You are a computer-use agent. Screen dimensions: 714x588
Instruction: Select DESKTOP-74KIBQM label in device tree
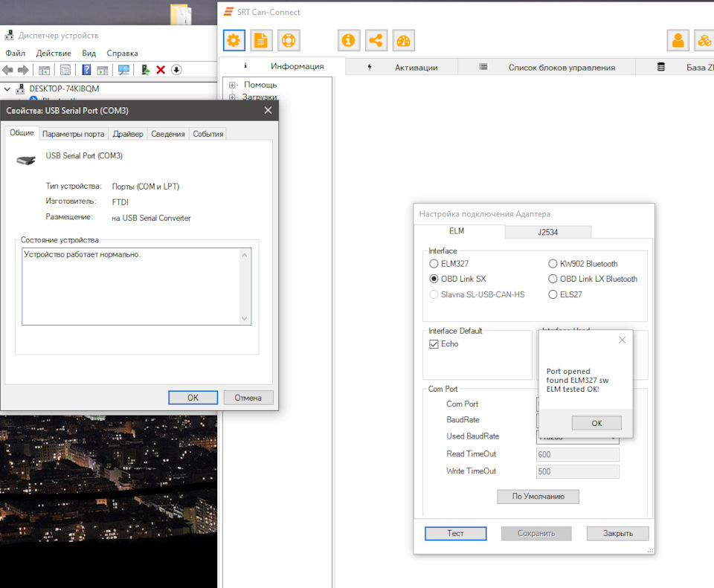coord(64,88)
